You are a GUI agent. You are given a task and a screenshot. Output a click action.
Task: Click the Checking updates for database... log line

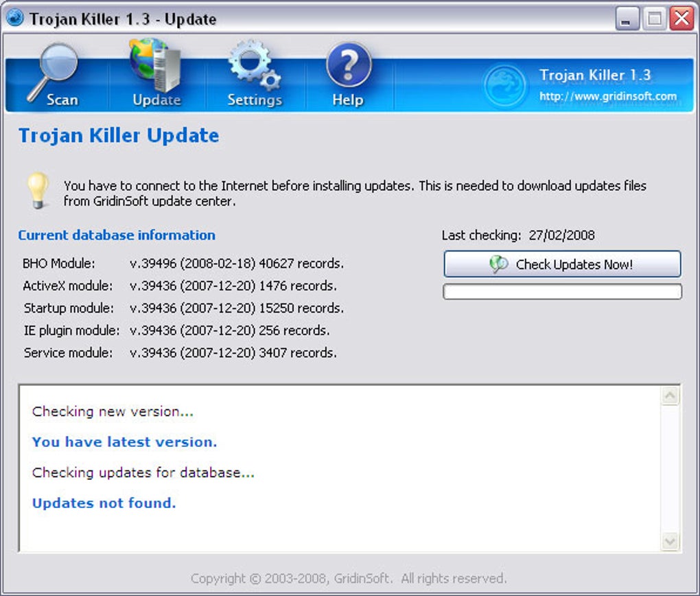coord(143,472)
